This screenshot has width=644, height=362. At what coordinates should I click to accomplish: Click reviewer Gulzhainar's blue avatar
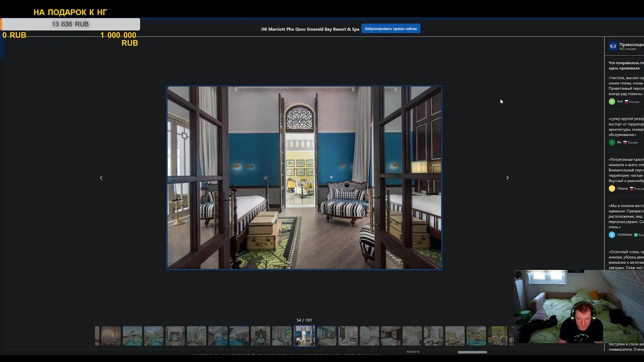[x=612, y=235]
